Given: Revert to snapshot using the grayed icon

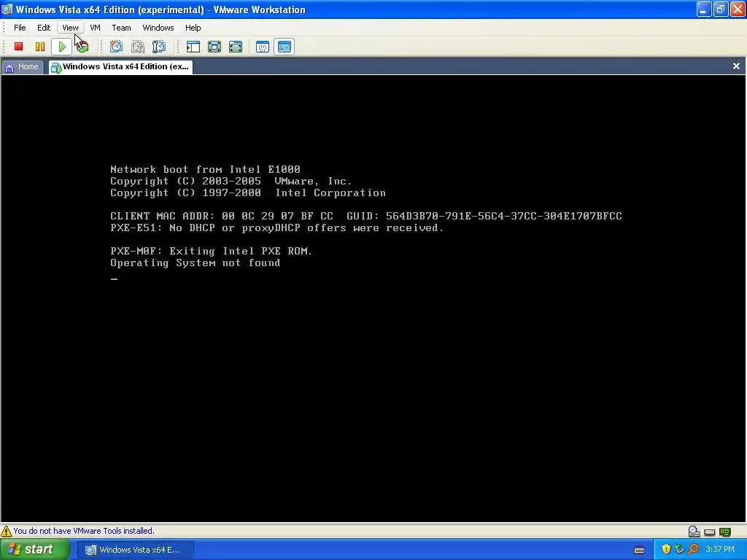Looking at the screenshot, I should pyautogui.click(x=138, y=46).
